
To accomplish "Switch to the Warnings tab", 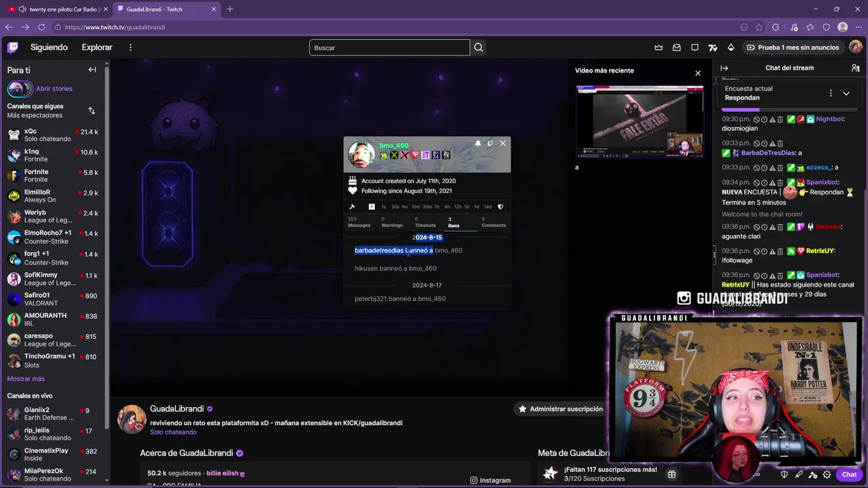I will (x=392, y=222).
